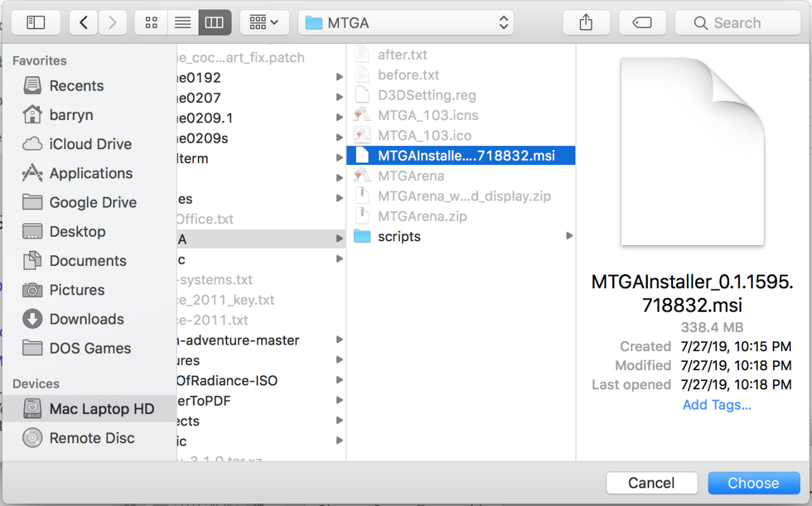Select Desktop in the sidebar
The width and height of the screenshot is (812, 506).
pos(89,232)
